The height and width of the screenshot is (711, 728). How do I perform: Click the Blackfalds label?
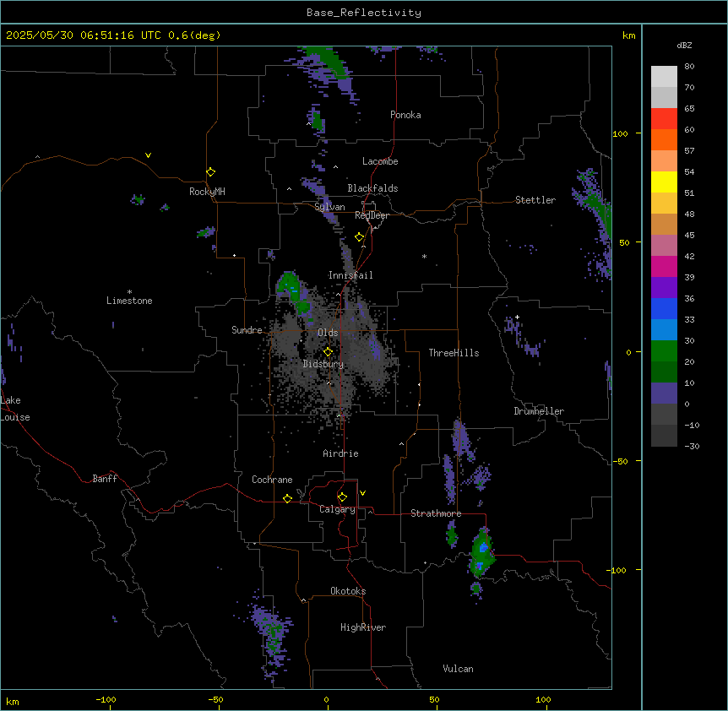tap(372, 188)
